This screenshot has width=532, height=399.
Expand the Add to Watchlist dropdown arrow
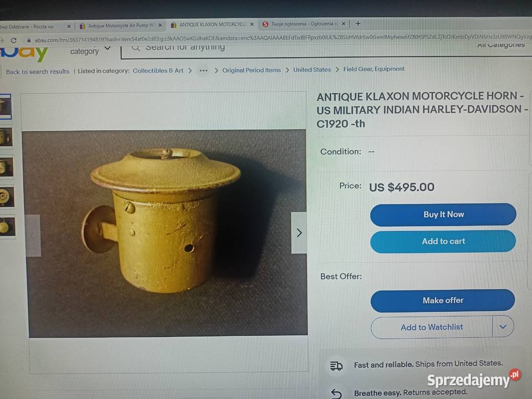[x=503, y=326]
